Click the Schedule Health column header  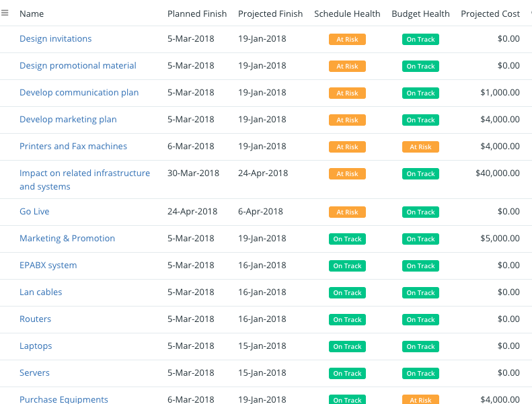point(347,14)
